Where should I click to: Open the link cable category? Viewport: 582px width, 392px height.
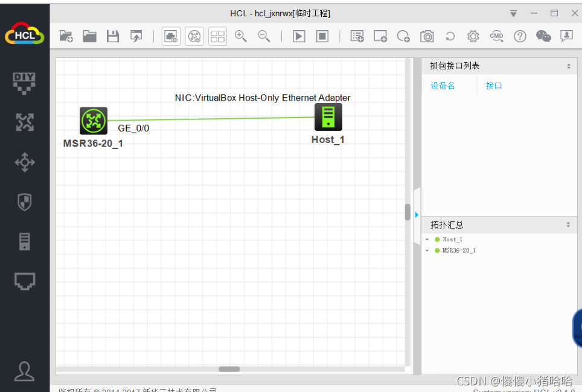point(25,281)
